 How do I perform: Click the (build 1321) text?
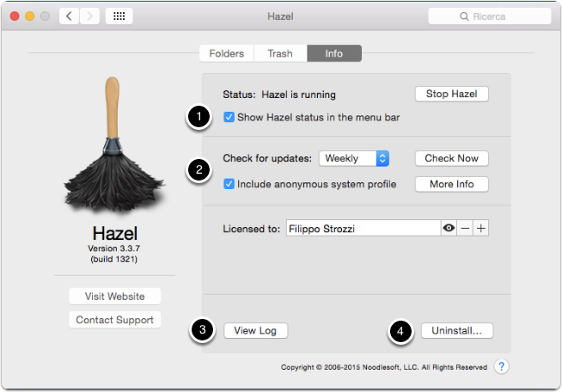tap(114, 259)
